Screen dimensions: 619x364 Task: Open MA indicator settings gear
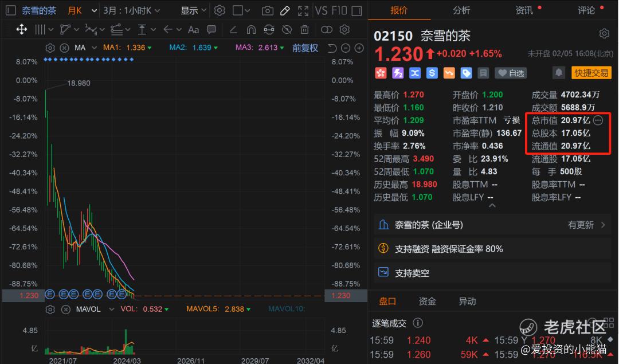(50, 48)
